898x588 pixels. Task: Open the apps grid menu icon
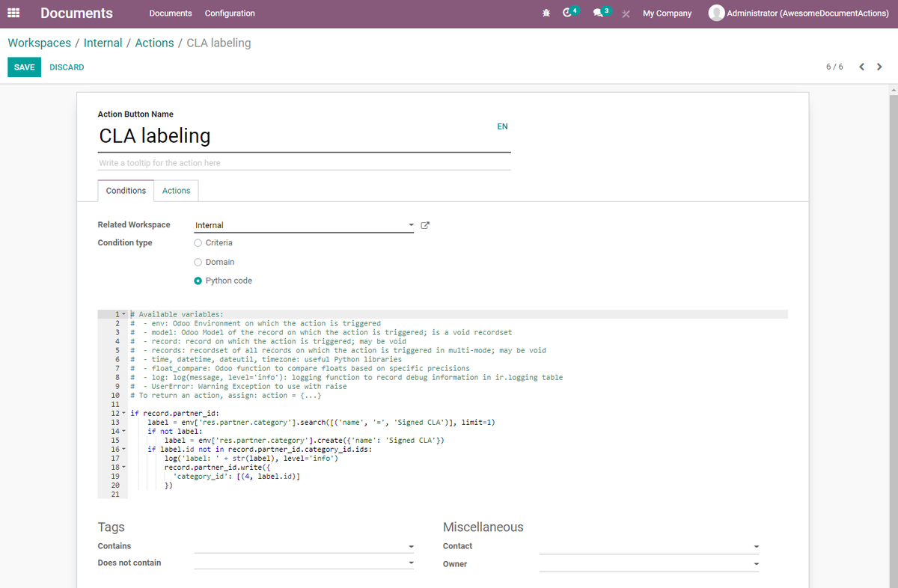(x=13, y=13)
